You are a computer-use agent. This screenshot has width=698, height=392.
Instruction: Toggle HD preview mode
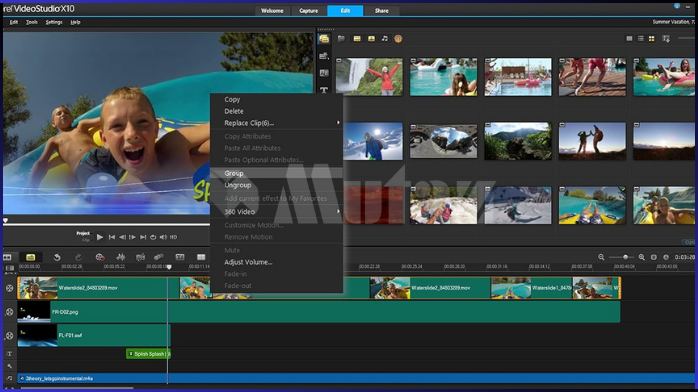tap(174, 237)
